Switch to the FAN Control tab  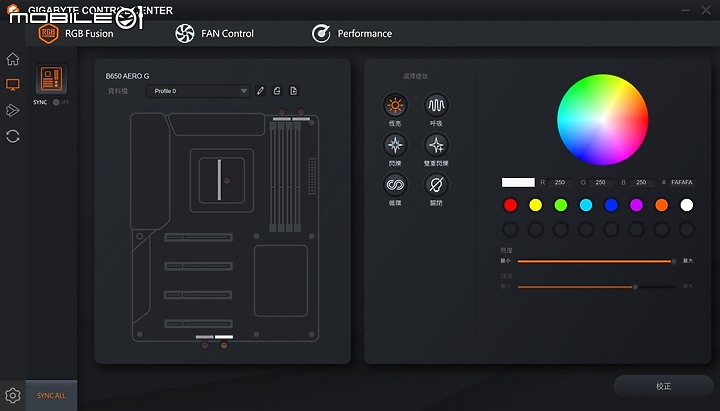[214, 34]
